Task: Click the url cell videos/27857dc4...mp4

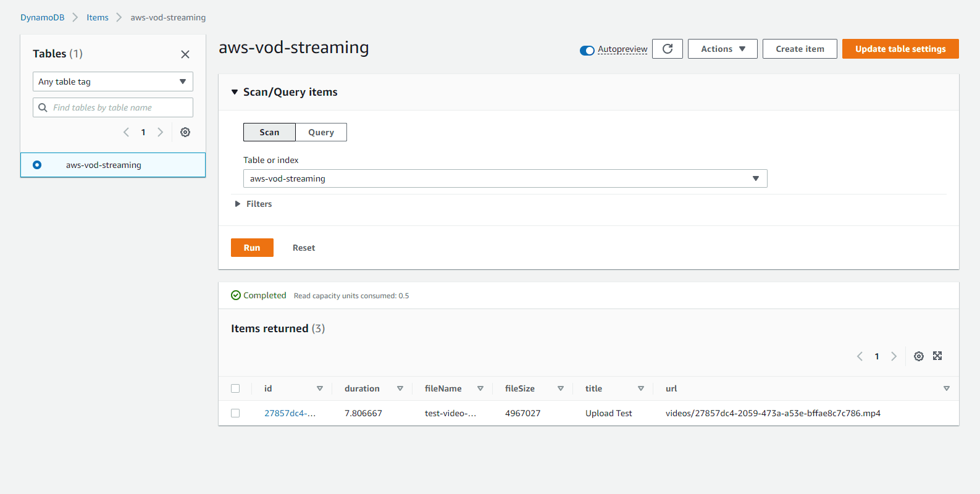Action: (x=773, y=413)
